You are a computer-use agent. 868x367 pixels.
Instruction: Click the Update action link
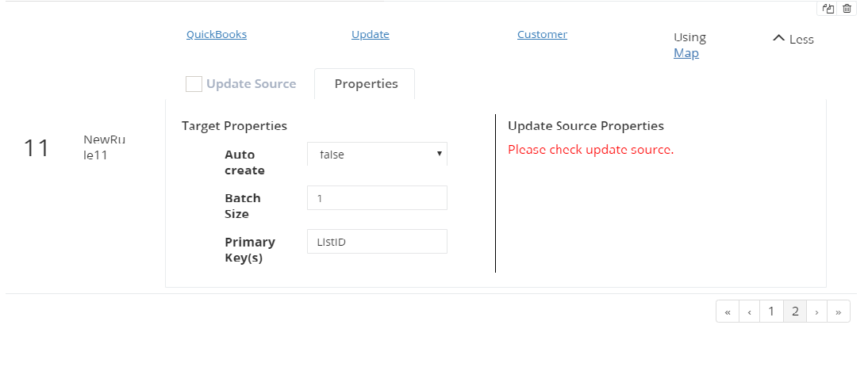click(371, 35)
